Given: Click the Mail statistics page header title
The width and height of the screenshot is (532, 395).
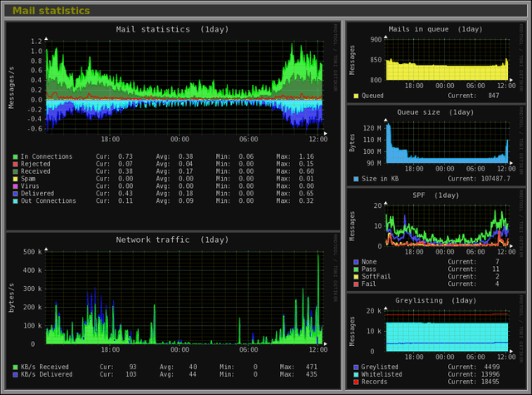Looking at the screenshot, I should (x=52, y=11).
